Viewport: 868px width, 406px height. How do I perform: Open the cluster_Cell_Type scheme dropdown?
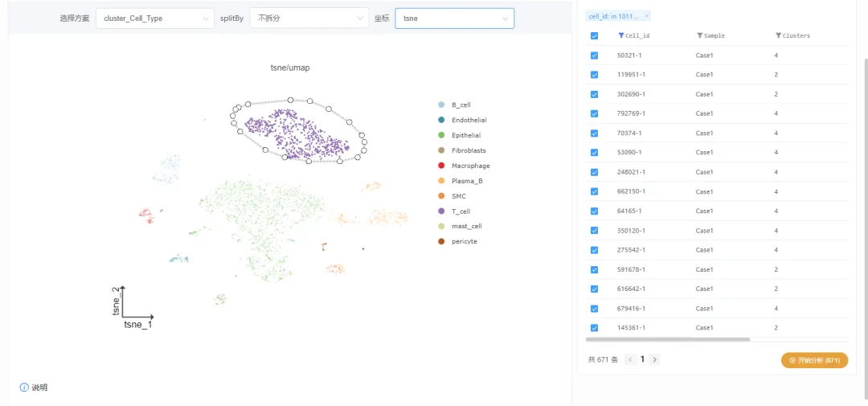(154, 18)
